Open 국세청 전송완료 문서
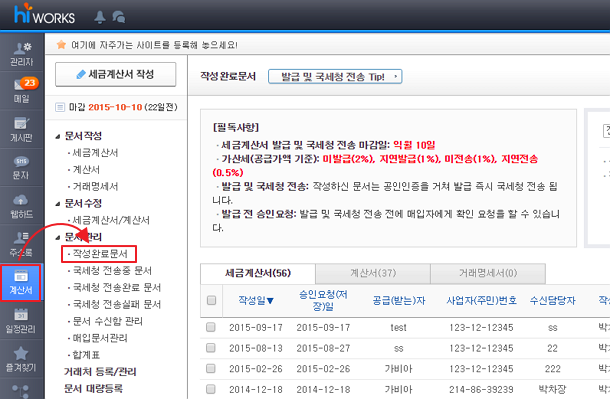 click(x=117, y=287)
